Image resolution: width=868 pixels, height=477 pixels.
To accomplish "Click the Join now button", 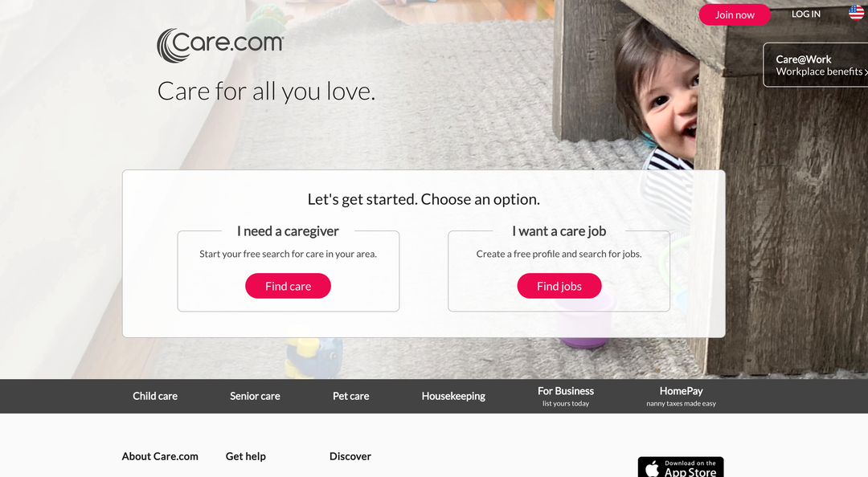I will pos(735,15).
